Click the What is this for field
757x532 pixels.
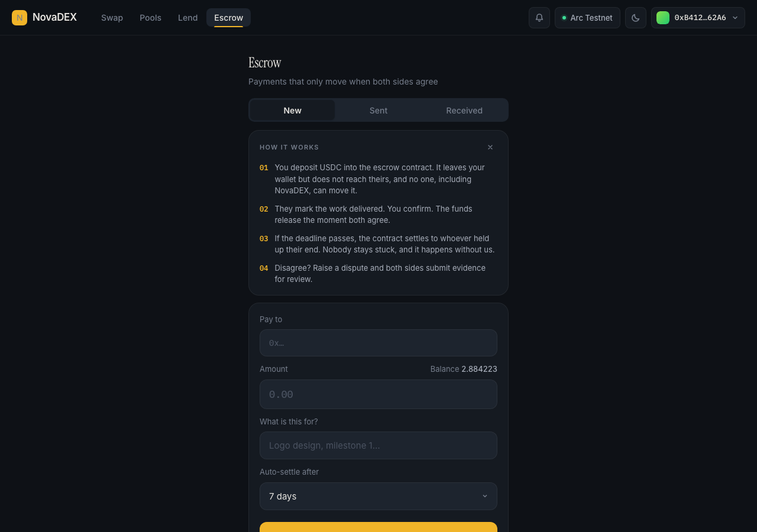pyautogui.click(x=378, y=445)
